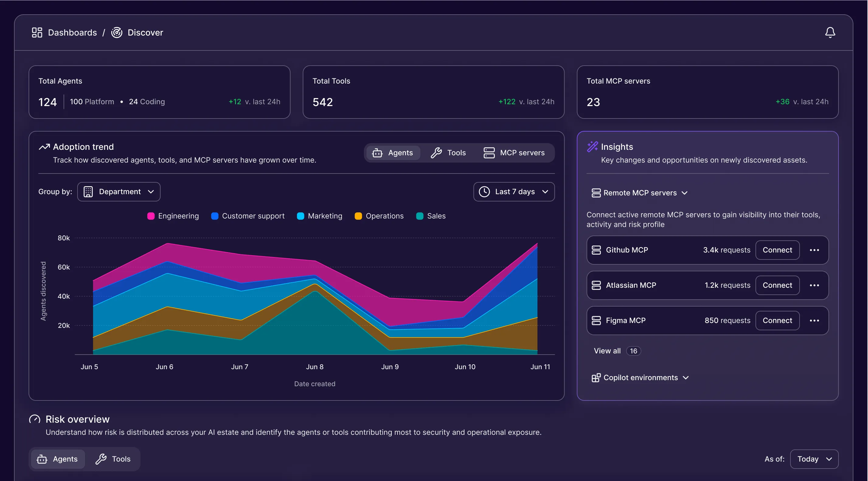Image resolution: width=868 pixels, height=481 pixels.
Task: Open more options for Atlassian MCP
Action: coord(814,285)
